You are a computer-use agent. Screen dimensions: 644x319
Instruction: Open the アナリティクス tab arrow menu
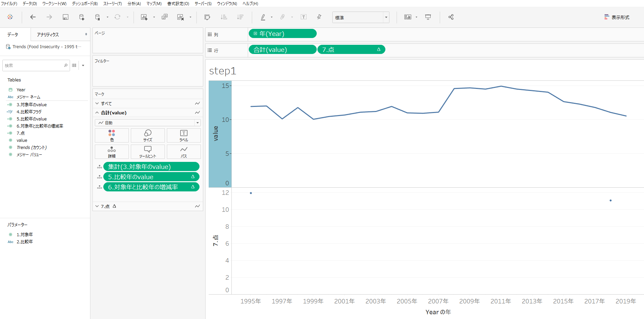click(x=86, y=34)
